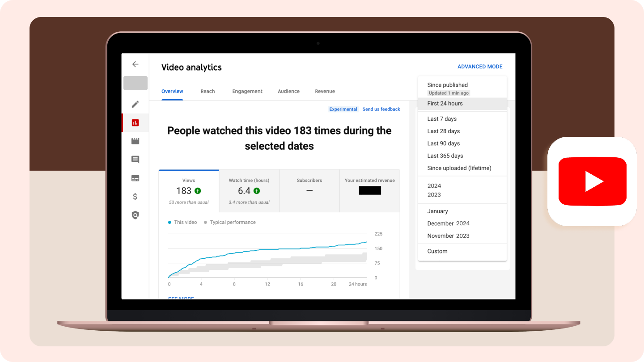Open Monetization via the dollar icon

136,196
